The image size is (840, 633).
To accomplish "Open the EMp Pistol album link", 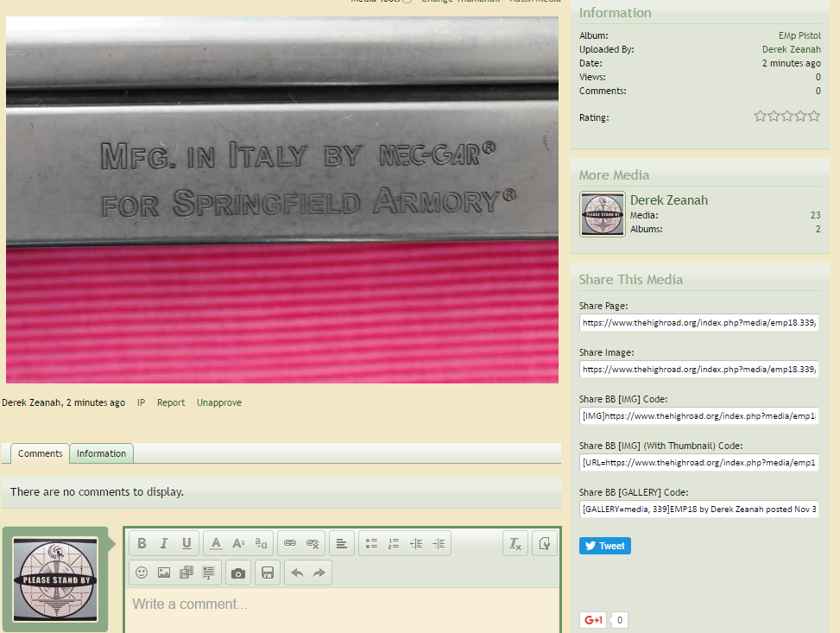I will [799, 35].
